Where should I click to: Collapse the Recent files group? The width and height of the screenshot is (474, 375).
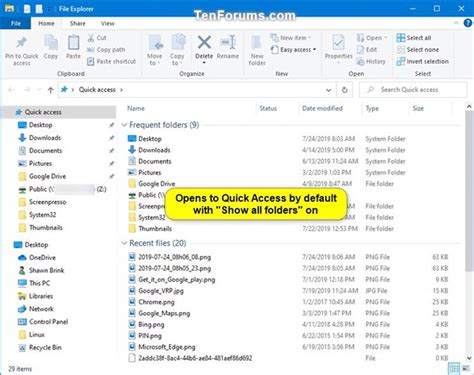[124, 243]
